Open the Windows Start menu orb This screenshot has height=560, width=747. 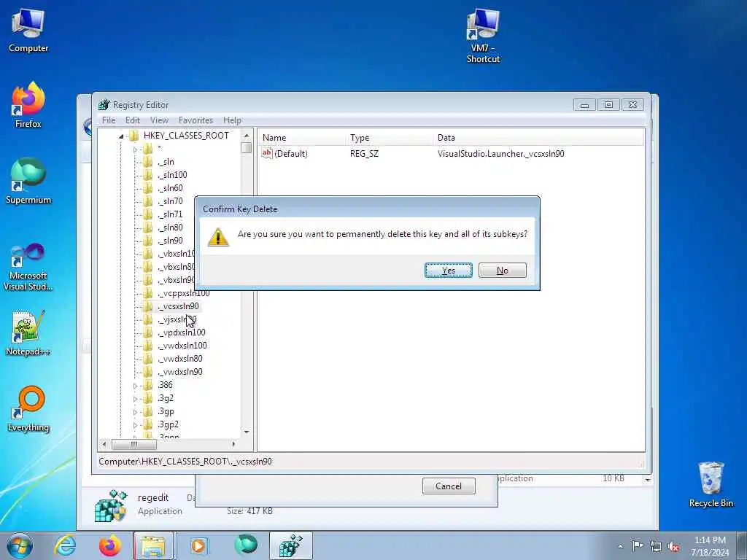tap(20, 545)
